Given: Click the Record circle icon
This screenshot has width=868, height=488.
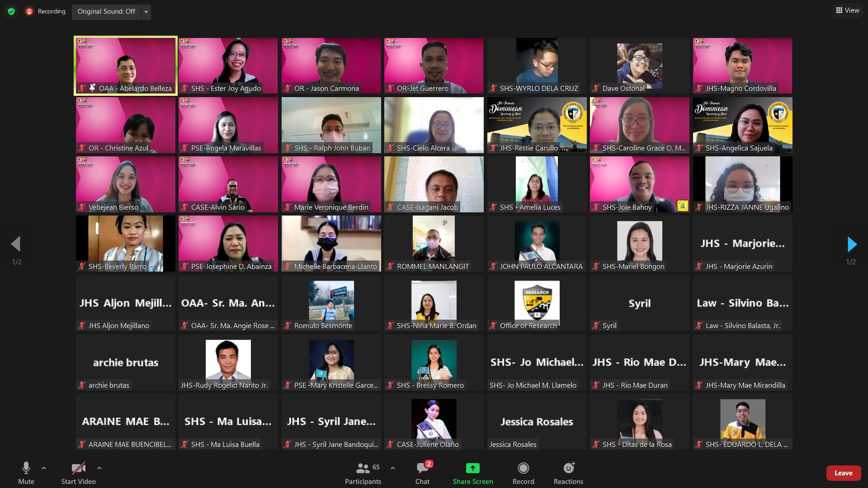Looking at the screenshot, I should (x=523, y=468).
